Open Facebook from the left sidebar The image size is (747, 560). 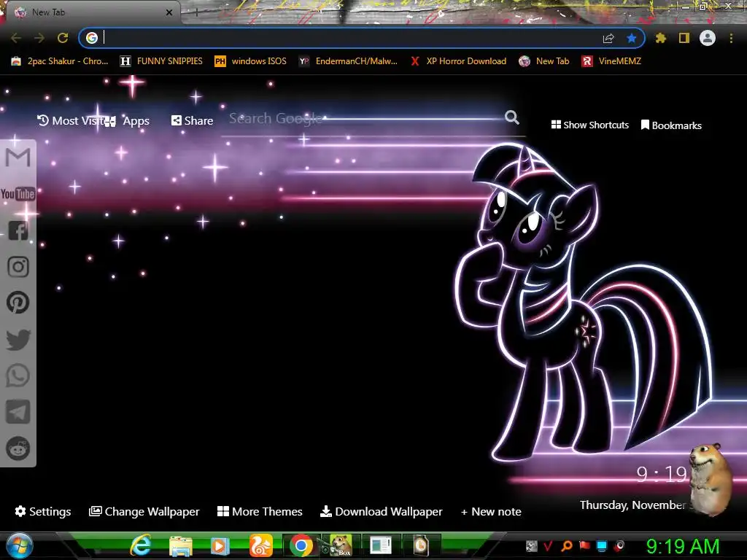click(18, 230)
